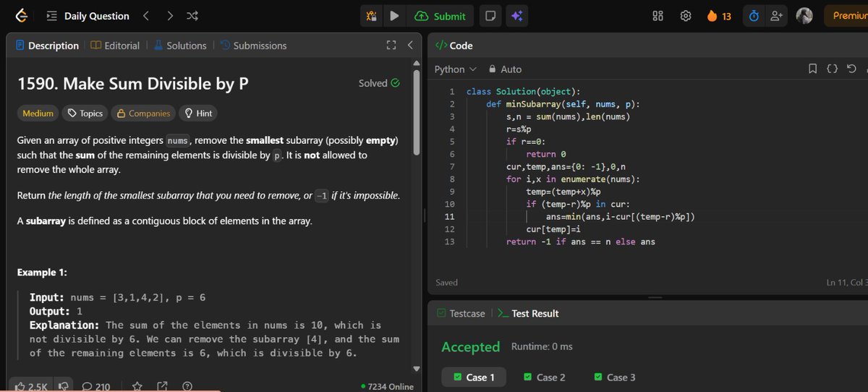Viewport: 868px width, 392px height.
Task: Reveal the Hint
Action: click(198, 114)
